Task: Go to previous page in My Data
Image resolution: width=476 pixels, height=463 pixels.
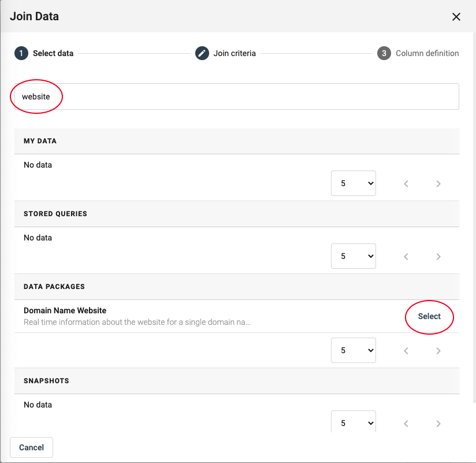Action: tap(406, 184)
